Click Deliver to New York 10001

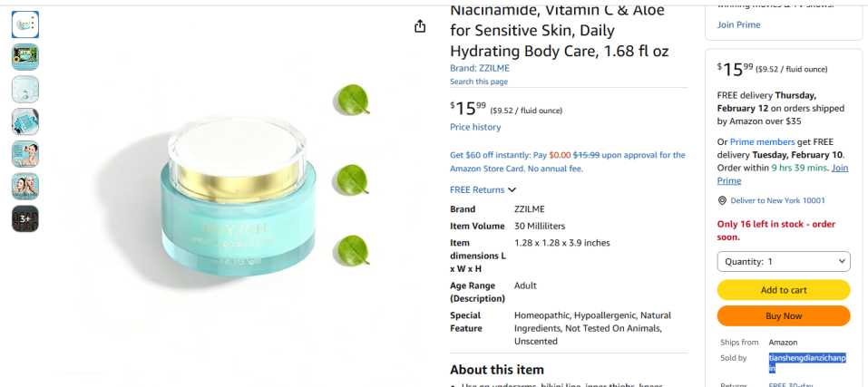[x=778, y=200]
